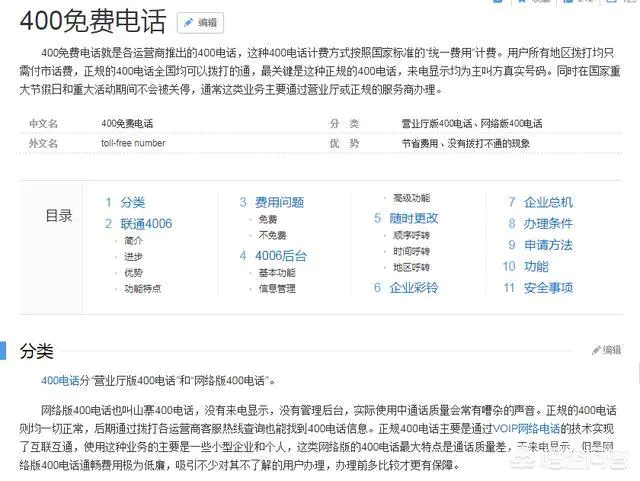Jump to the 进步 subsection
The width and height of the screenshot is (640, 481).
click(133, 256)
